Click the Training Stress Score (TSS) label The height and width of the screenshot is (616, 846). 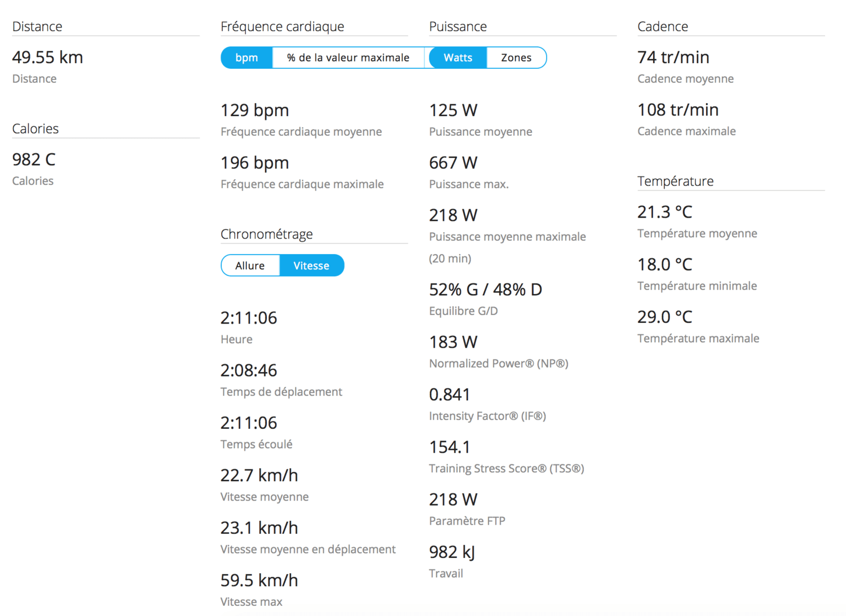506,468
